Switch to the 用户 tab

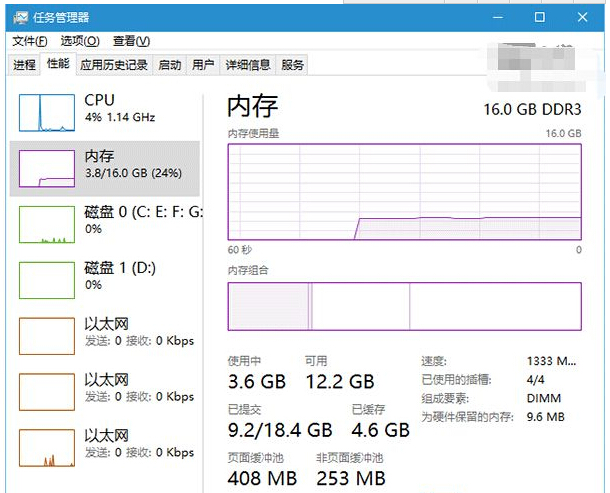(203, 65)
